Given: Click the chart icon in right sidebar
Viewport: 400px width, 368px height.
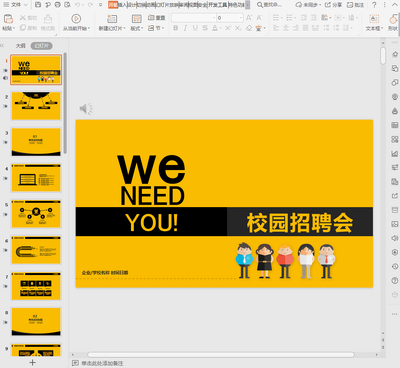Looking at the screenshot, I should coord(395,154).
